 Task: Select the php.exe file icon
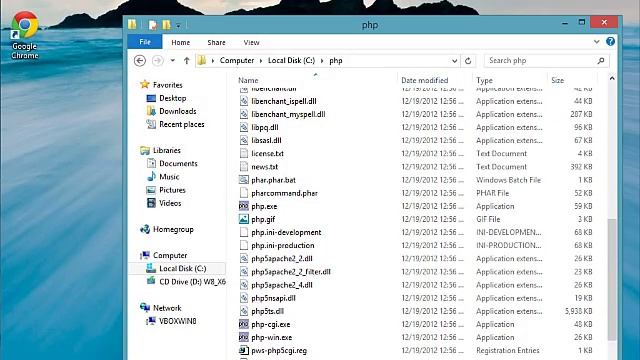[x=244, y=206]
